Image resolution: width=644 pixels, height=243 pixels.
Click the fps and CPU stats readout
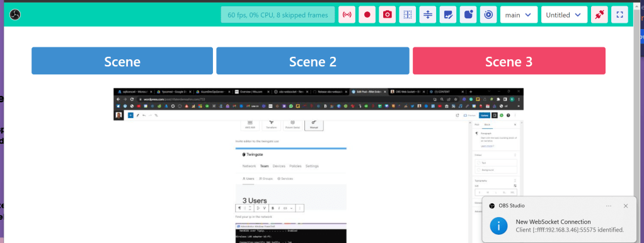(x=278, y=15)
